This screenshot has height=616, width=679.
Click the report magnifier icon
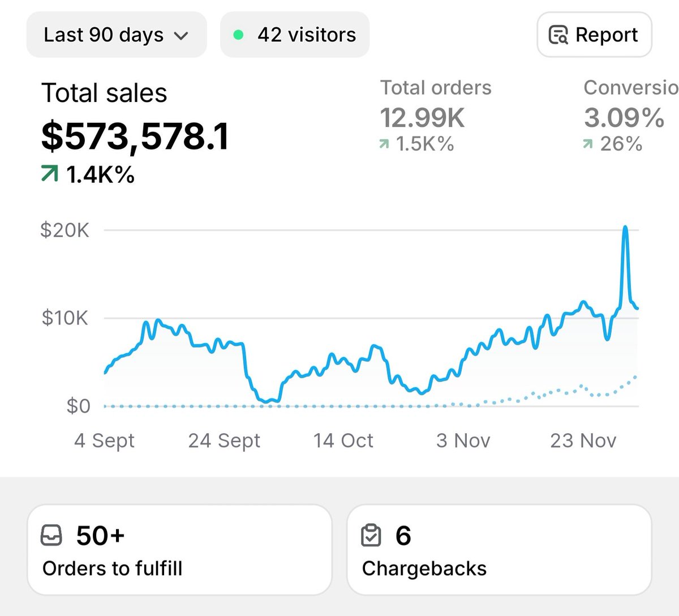tap(558, 35)
